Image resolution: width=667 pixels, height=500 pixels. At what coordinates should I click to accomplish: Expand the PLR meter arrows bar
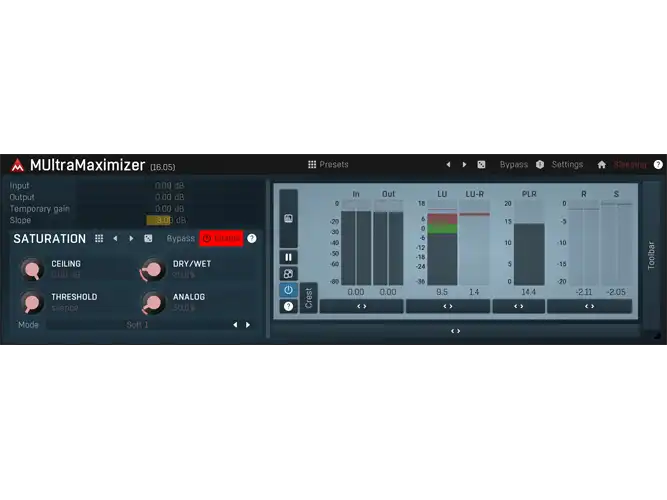(519, 306)
